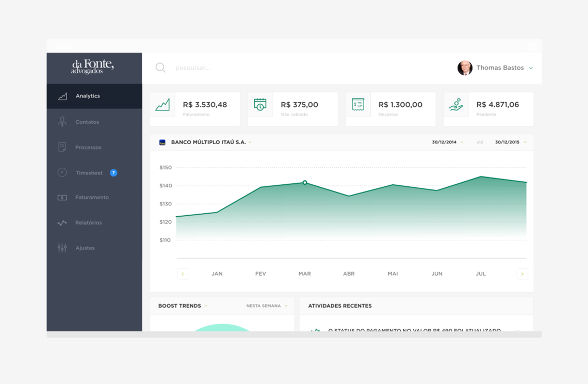This screenshot has width=588, height=384.
Task: Click the Não cobrado calendar icon
Action: point(260,105)
